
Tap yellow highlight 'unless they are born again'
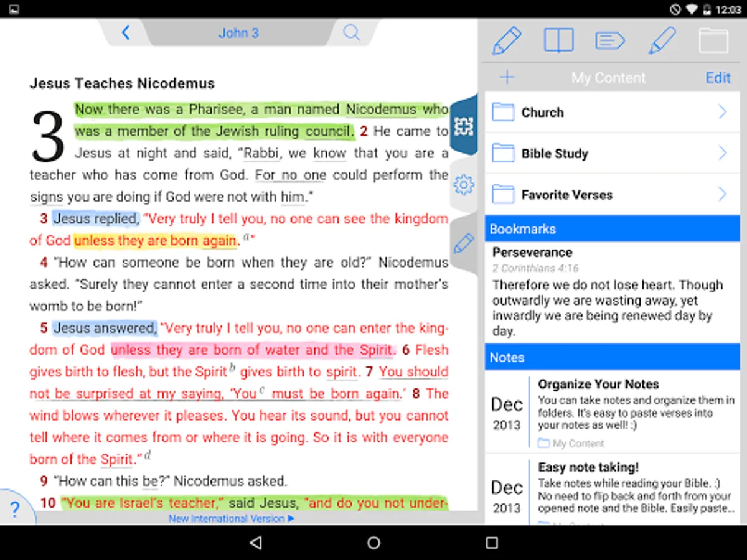point(156,240)
